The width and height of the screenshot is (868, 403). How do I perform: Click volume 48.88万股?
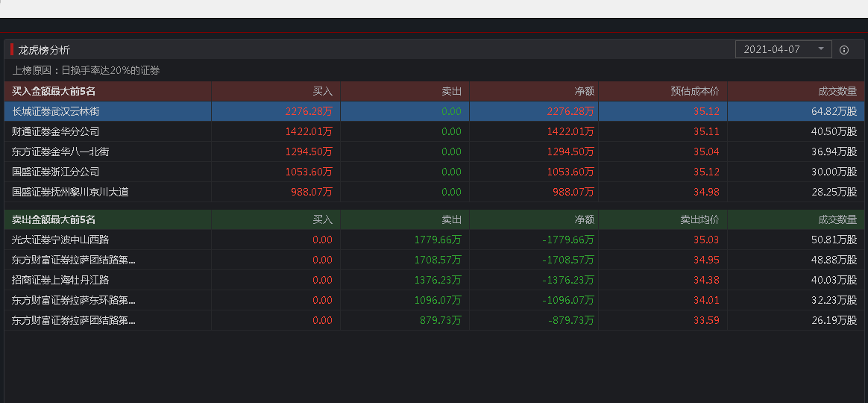[x=834, y=260]
